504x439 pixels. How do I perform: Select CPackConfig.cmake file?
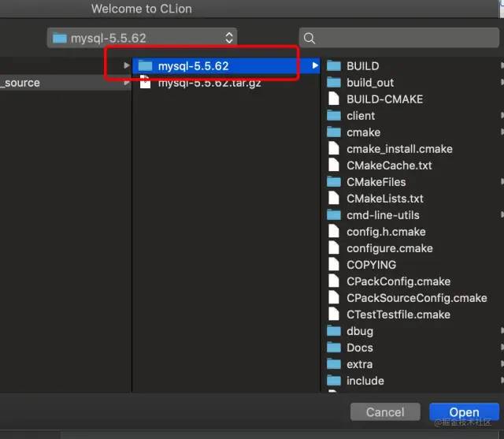tap(398, 281)
